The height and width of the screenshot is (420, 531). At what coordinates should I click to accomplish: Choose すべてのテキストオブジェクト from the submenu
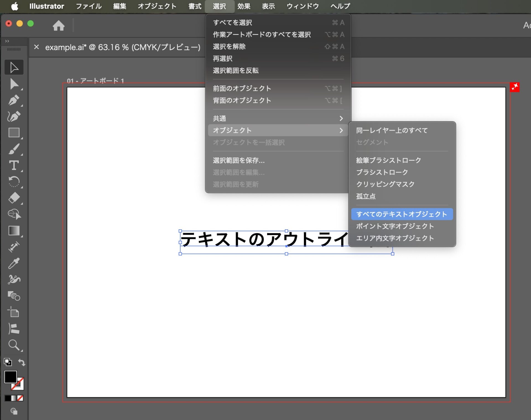[402, 214]
